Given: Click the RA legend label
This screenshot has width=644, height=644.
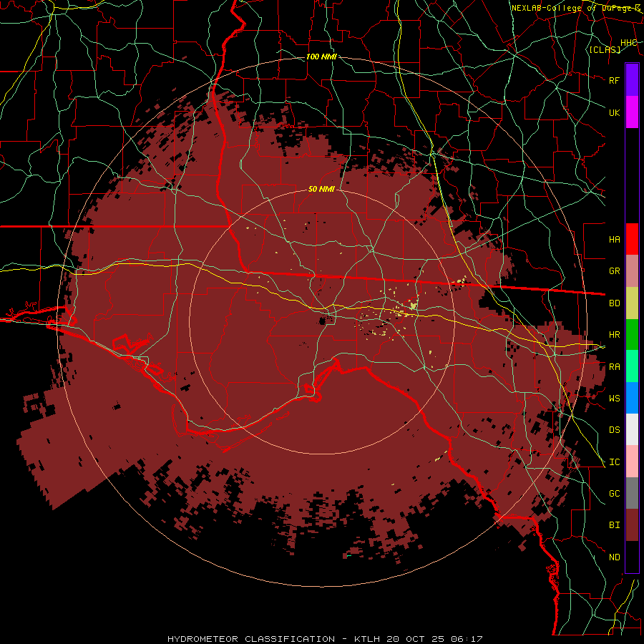Looking at the screenshot, I should (x=615, y=367).
